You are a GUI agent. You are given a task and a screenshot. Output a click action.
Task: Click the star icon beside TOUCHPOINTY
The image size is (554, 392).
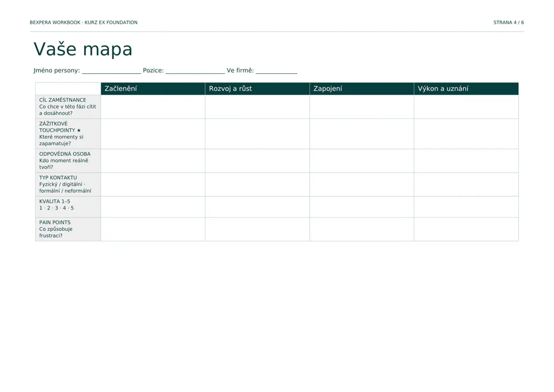[79, 130]
